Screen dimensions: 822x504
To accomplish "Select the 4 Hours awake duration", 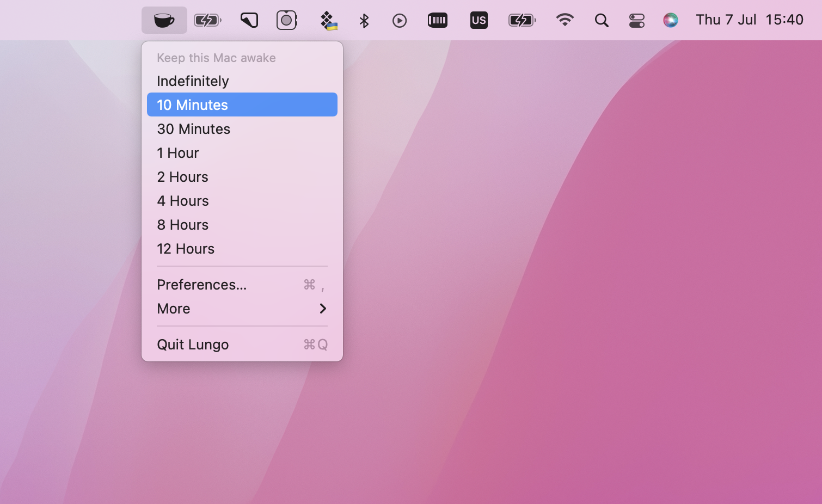I will (x=182, y=200).
